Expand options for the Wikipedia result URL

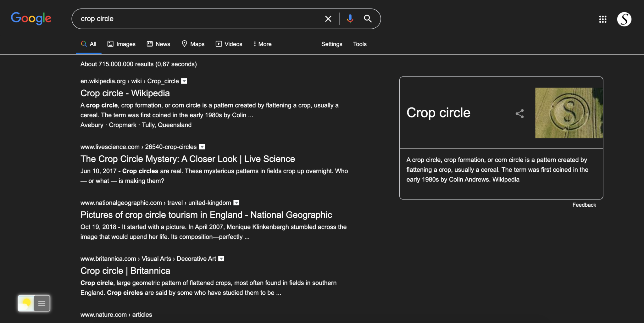point(184,81)
